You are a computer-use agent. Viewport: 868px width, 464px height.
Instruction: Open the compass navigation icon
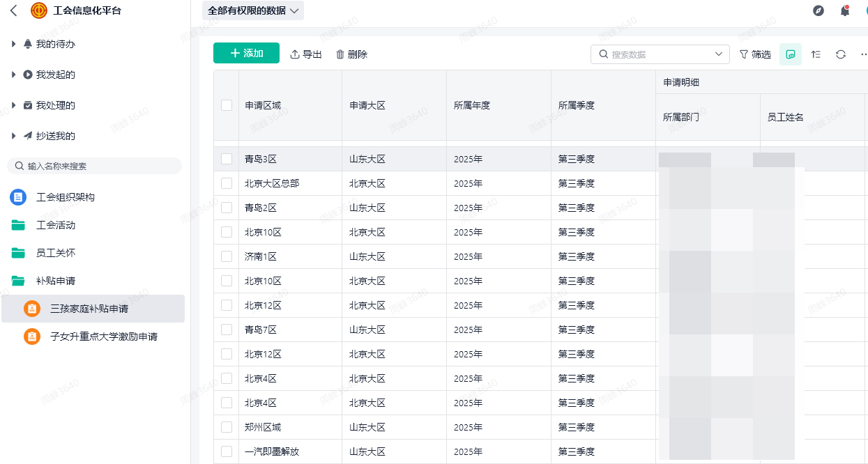click(818, 10)
